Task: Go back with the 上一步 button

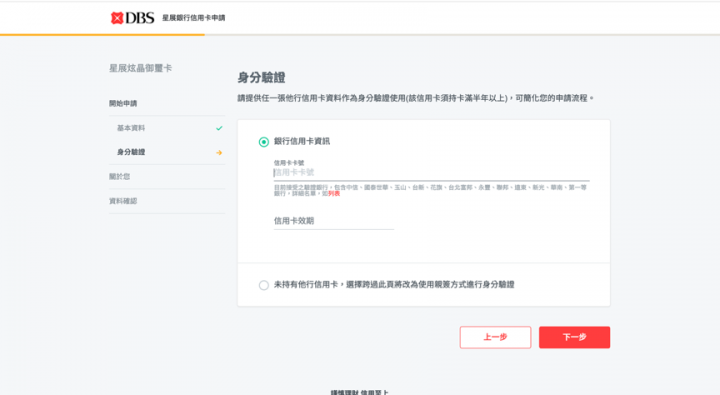Action: point(495,338)
